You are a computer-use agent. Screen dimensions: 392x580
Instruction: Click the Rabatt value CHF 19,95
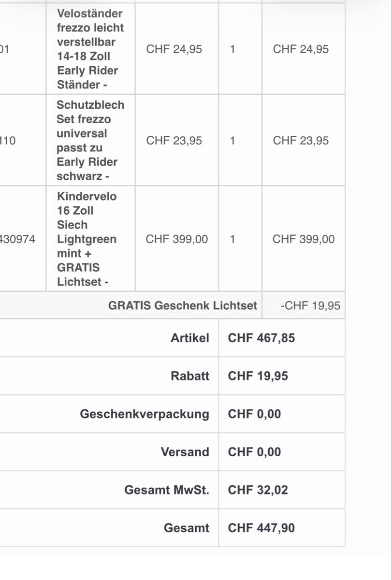(258, 376)
